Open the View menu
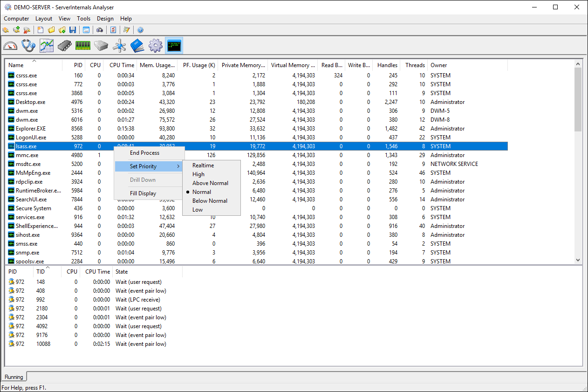588x392 pixels. tap(65, 19)
